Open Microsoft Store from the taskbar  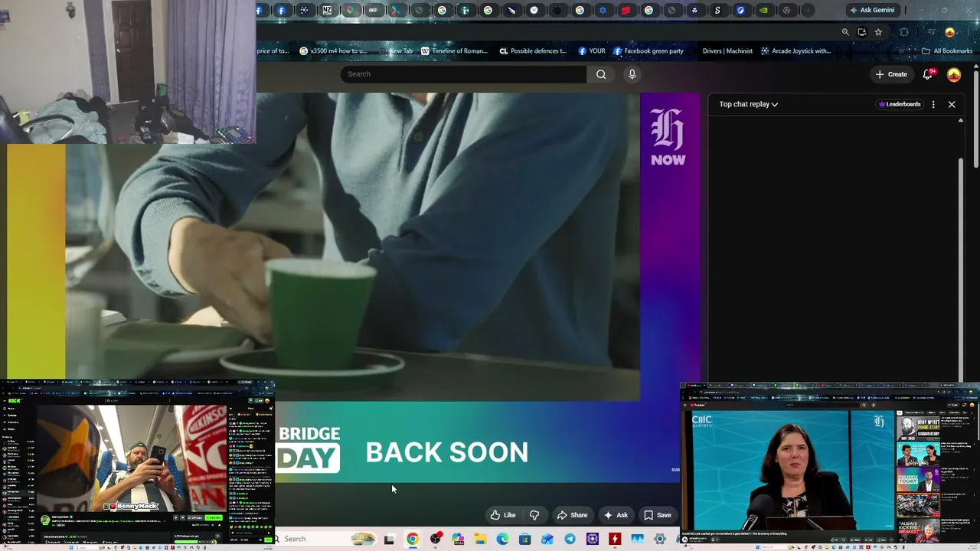click(524, 540)
